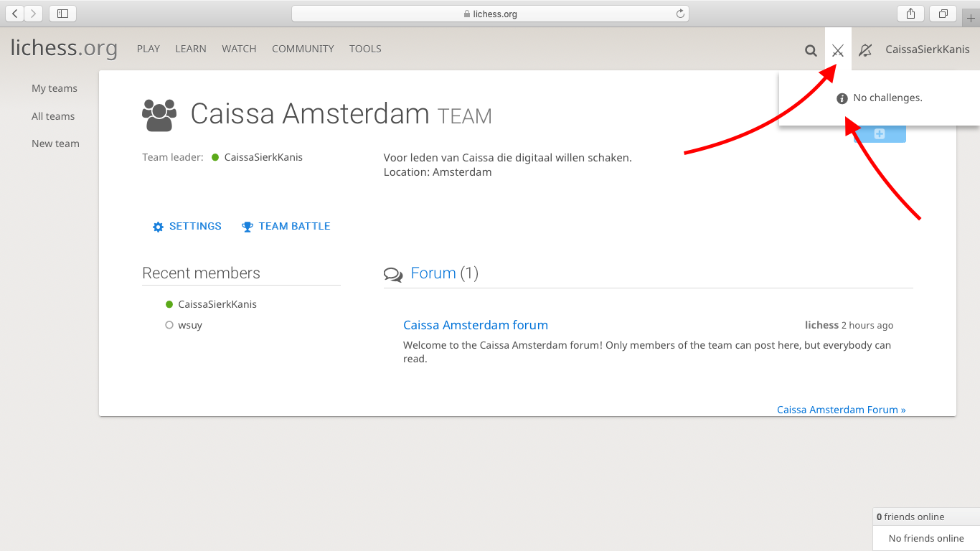Open the Caissa Amsterdam forum thread
980x551 pixels.
pyautogui.click(x=475, y=325)
